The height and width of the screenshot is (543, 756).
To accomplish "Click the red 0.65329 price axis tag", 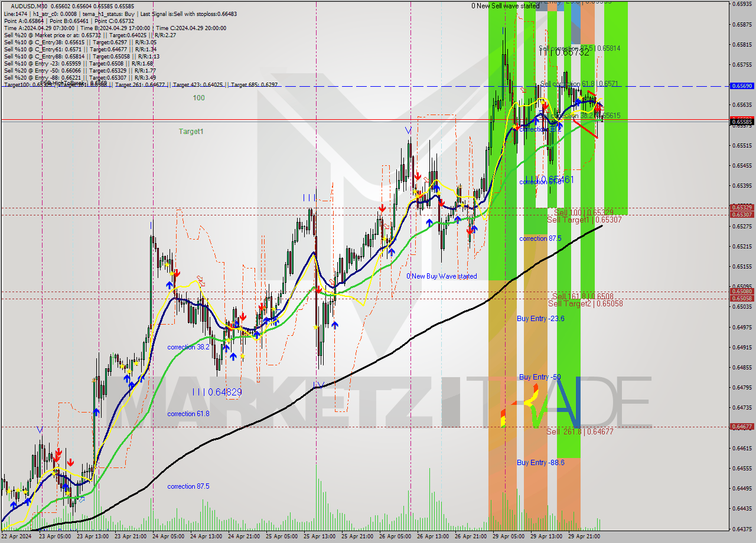I will pyautogui.click(x=742, y=207).
